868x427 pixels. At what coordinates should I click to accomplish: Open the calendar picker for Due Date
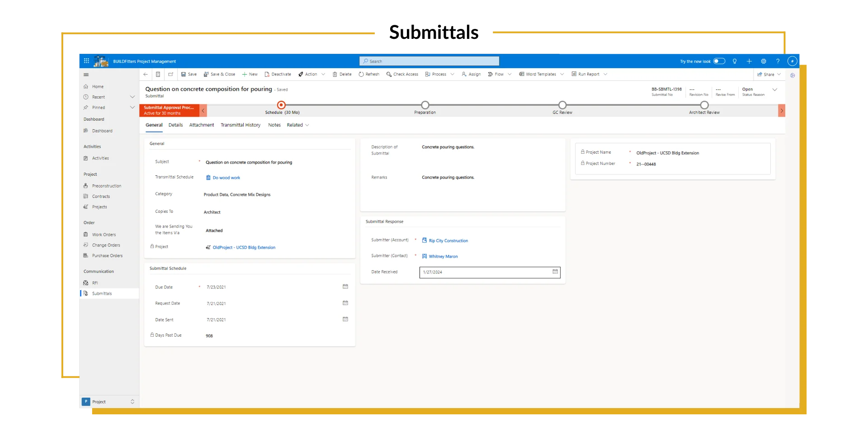click(x=345, y=286)
